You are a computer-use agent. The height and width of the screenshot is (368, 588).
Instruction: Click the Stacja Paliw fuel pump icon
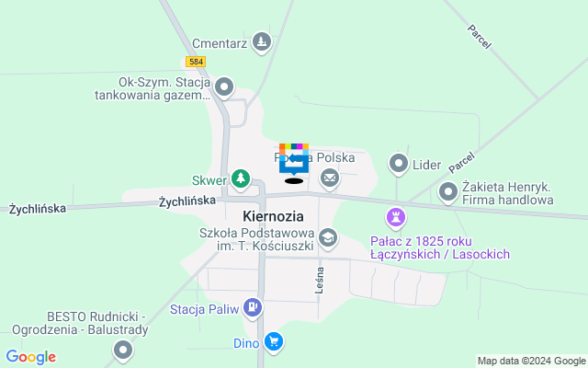tap(253, 309)
